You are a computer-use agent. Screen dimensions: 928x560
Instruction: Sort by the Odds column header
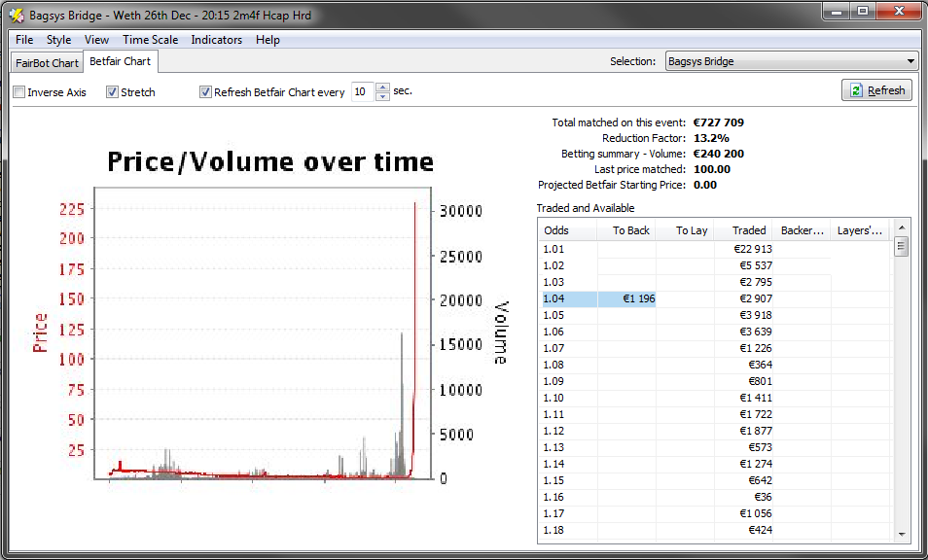click(x=567, y=230)
